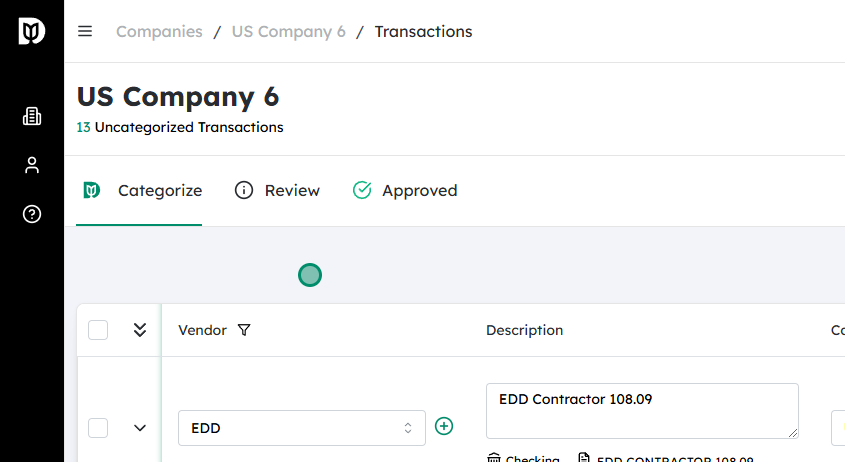Switch to the Approved tab
Image resolution: width=845 pixels, height=462 pixels.
[405, 191]
